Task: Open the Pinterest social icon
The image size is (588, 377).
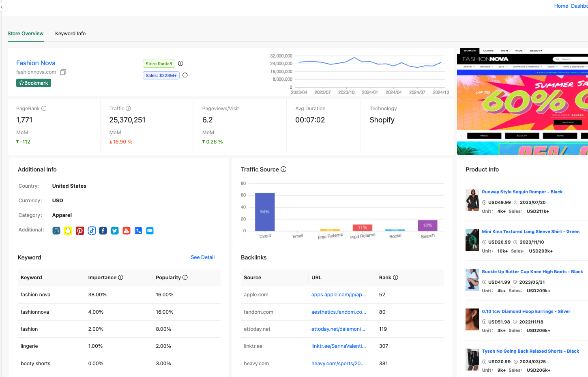Action: [80, 231]
